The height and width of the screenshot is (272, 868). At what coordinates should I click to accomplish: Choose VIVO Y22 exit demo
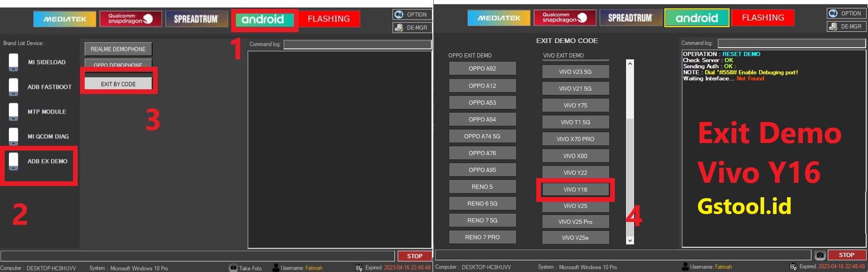pos(576,172)
